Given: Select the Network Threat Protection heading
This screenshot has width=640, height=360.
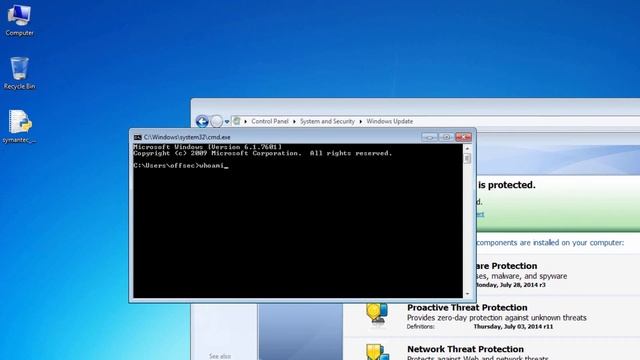Looking at the screenshot, I should point(465,349).
